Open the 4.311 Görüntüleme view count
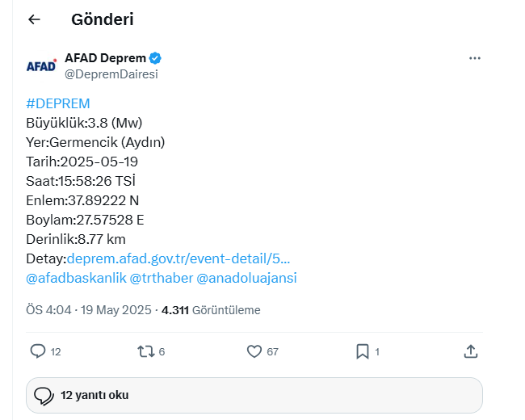Image resolution: width=525 pixels, height=420 pixels. [211, 310]
